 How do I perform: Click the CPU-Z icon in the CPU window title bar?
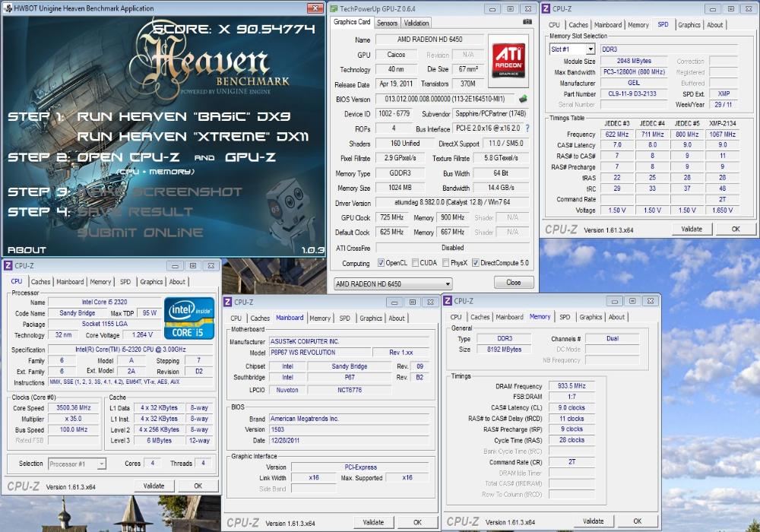pyautogui.click(x=8, y=265)
